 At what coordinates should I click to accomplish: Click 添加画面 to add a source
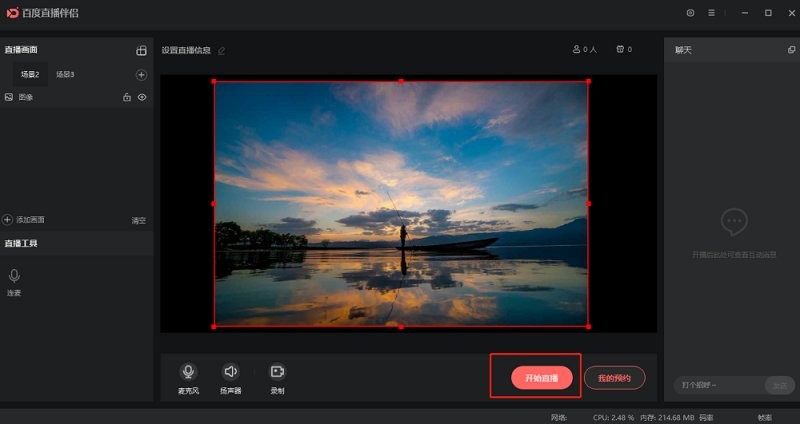point(24,219)
